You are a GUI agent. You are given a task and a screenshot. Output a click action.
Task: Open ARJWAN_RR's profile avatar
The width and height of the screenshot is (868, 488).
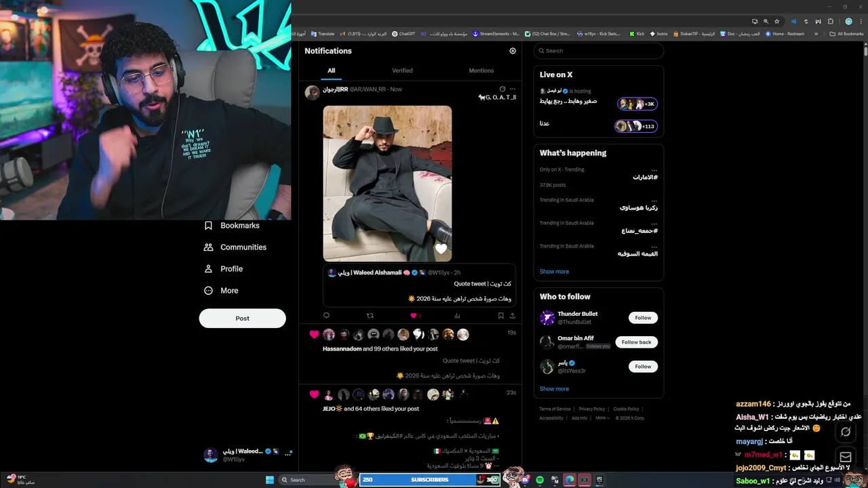312,93
